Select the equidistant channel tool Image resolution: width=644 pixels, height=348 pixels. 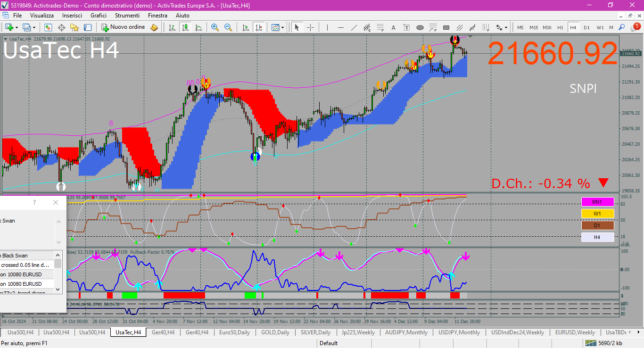pyautogui.click(x=367, y=27)
